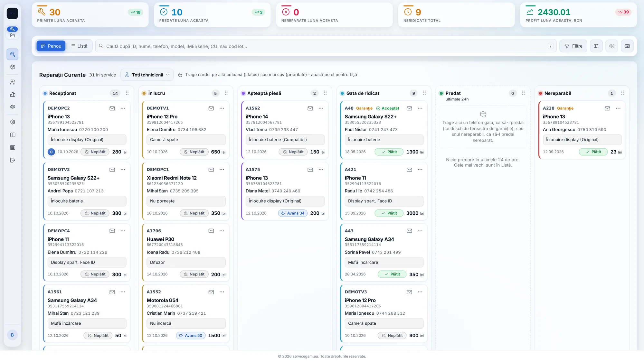Expand the Toți tehnicienii dropdown

[x=147, y=75]
